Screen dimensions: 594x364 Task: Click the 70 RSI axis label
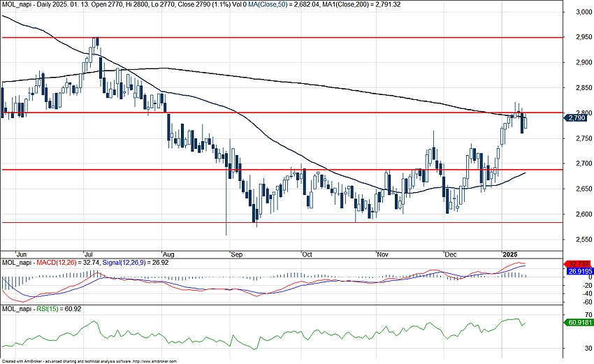[588, 315]
